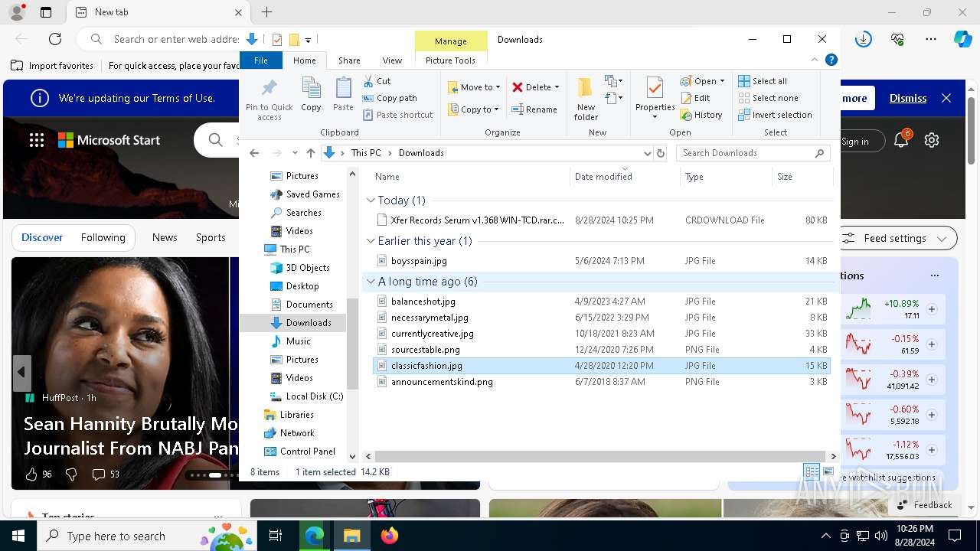Click the Explorer Back navigation arrow

(x=255, y=153)
